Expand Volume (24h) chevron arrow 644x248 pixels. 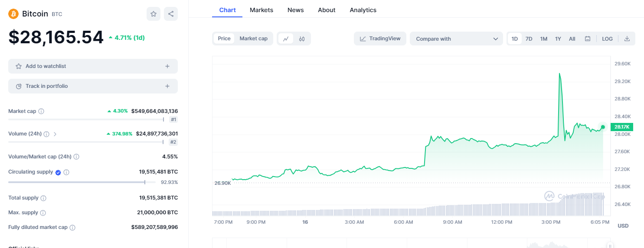pos(55,134)
